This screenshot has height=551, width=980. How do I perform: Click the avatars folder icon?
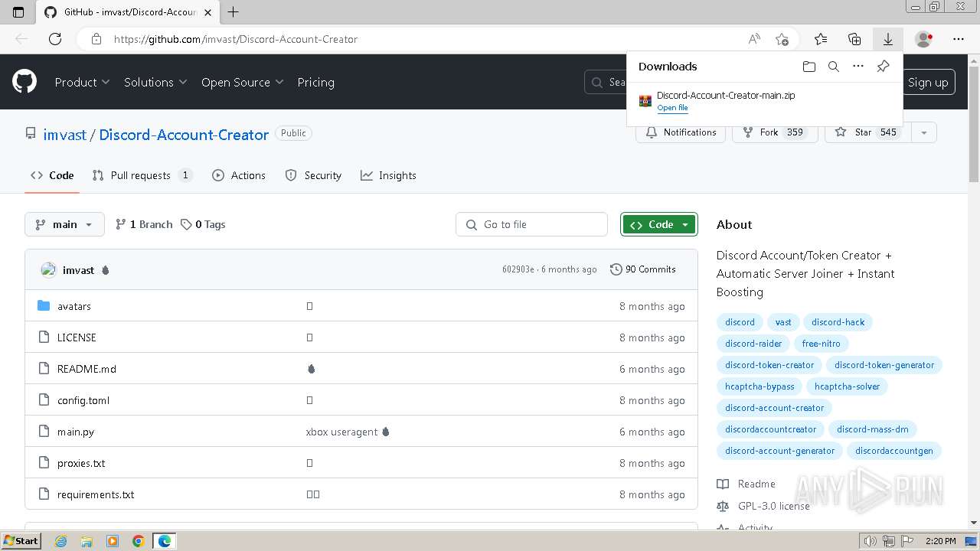44,306
